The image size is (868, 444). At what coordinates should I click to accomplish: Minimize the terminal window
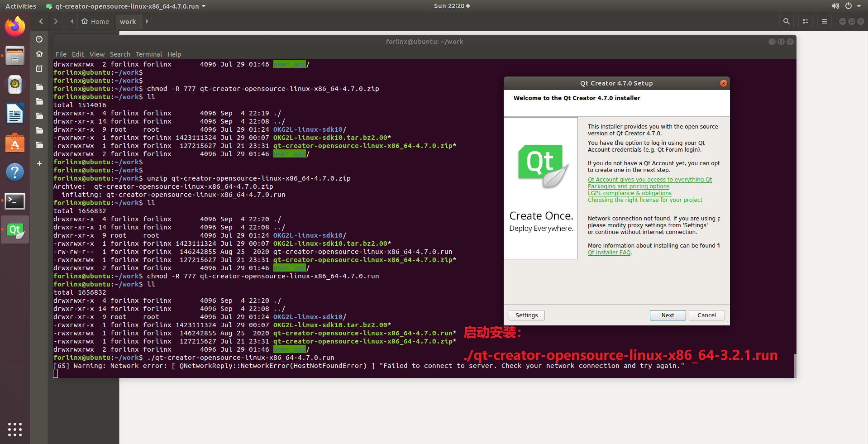coord(772,42)
